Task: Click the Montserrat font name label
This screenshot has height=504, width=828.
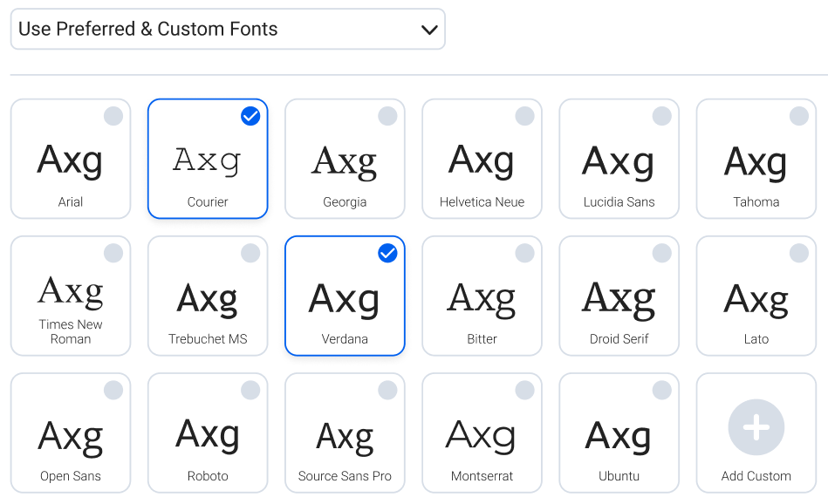Action: (482, 476)
